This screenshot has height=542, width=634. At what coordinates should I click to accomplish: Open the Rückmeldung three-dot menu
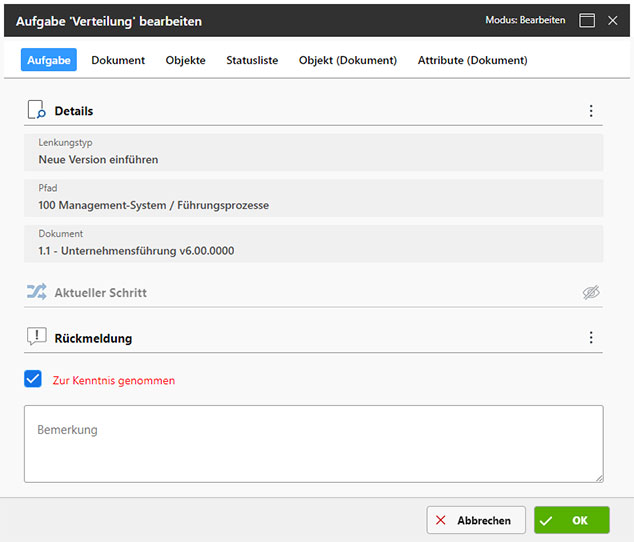click(x=591, y=338)
